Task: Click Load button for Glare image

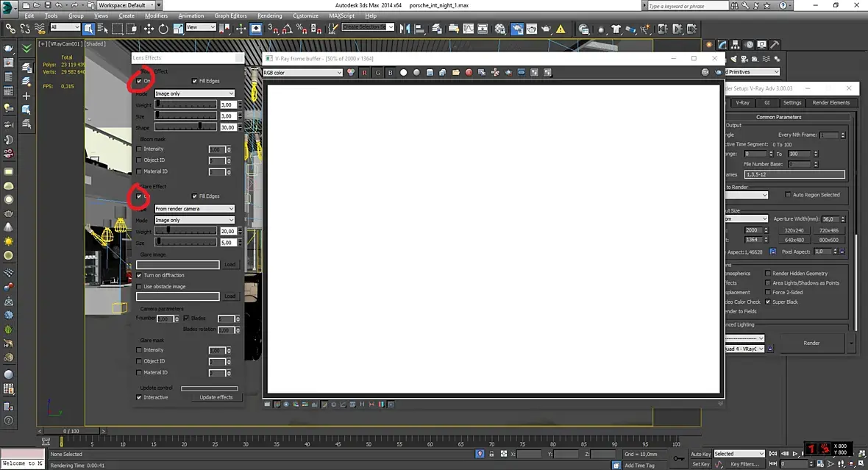Action: (x=230, y=265)
